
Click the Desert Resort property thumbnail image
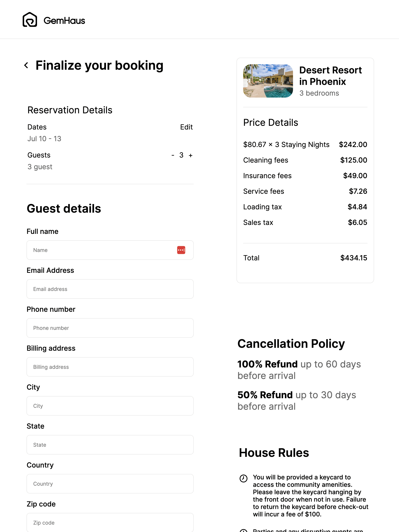[267, 81]
